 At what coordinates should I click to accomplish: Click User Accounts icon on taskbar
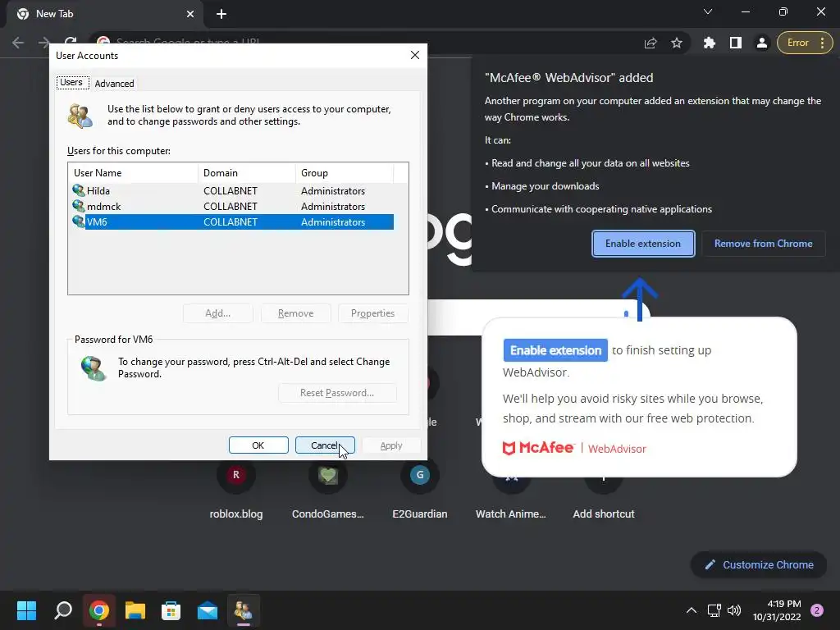[243, 610]
